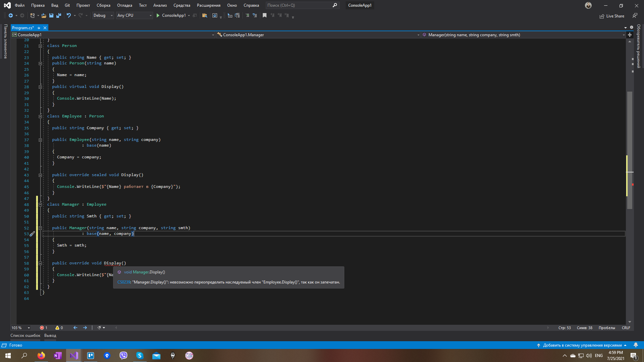Collapse the class Manager block
The width and height of the screenshot is (644, 362).
pos(40,205)
